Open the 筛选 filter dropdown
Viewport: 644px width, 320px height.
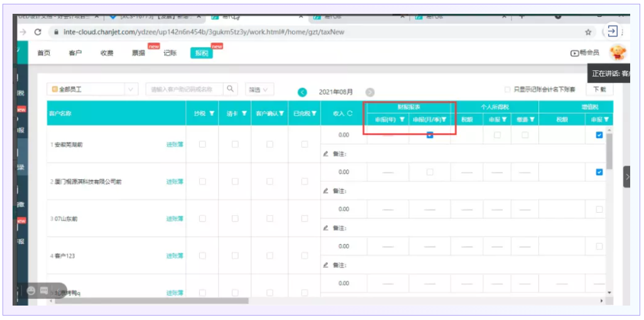click(258, 90)
